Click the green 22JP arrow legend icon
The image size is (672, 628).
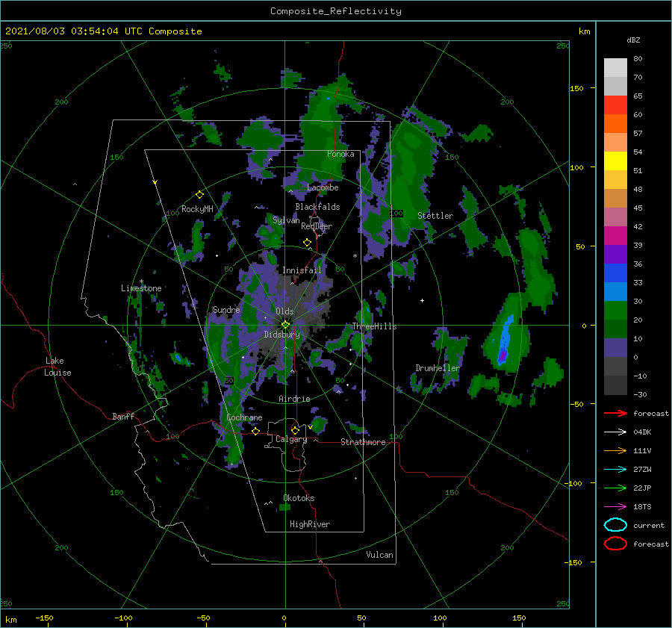click(x=615, y=488)
